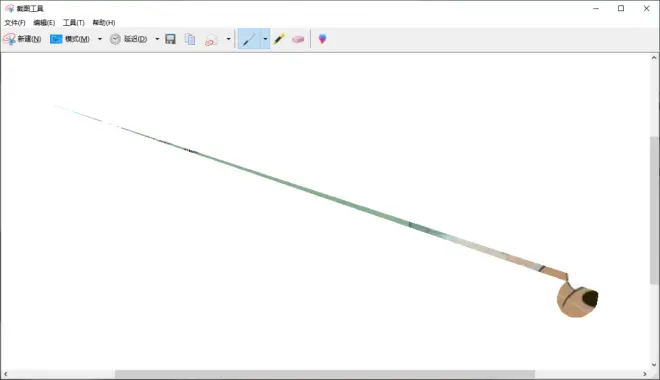Click the horizontal scrollbar left arrow

pyautogui.click(x=5, y=374)
